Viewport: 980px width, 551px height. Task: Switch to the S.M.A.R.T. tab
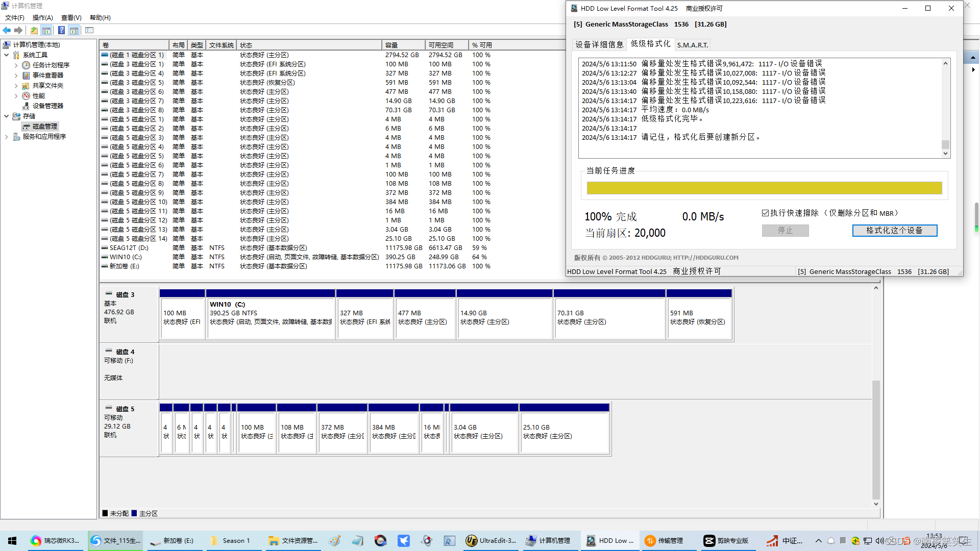(692, 45)
